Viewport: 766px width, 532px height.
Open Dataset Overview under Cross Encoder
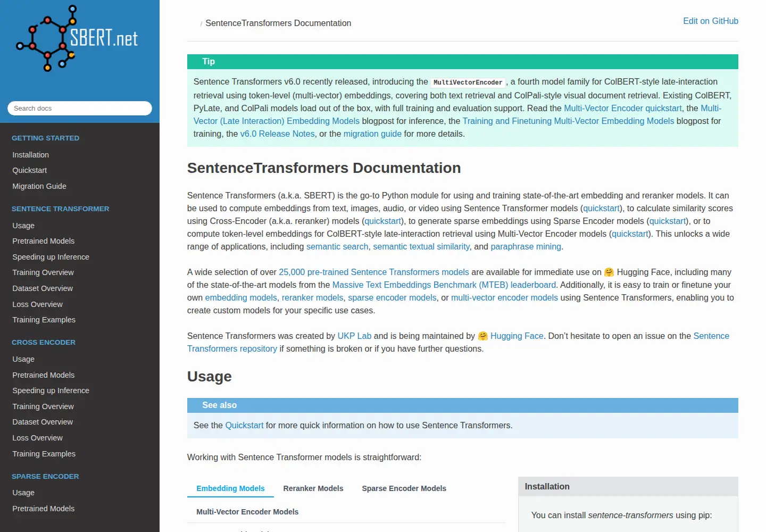[x=43, y=422]
